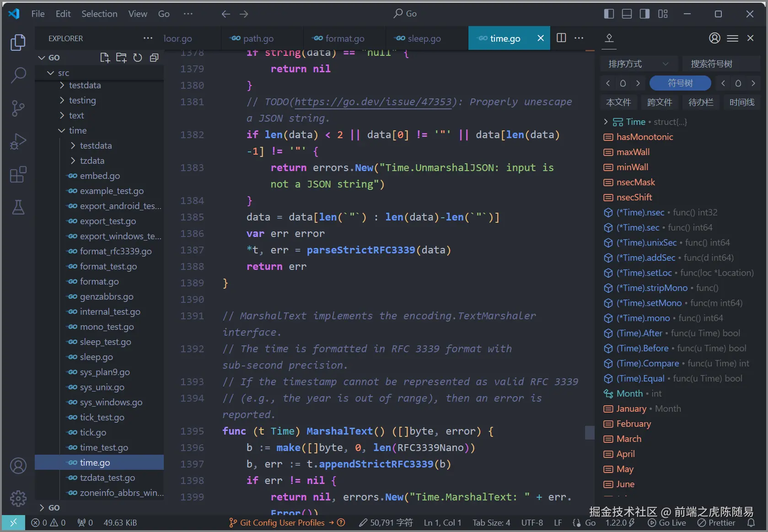
Task: Open the Extensions view
Action: (x=18, y=174)
